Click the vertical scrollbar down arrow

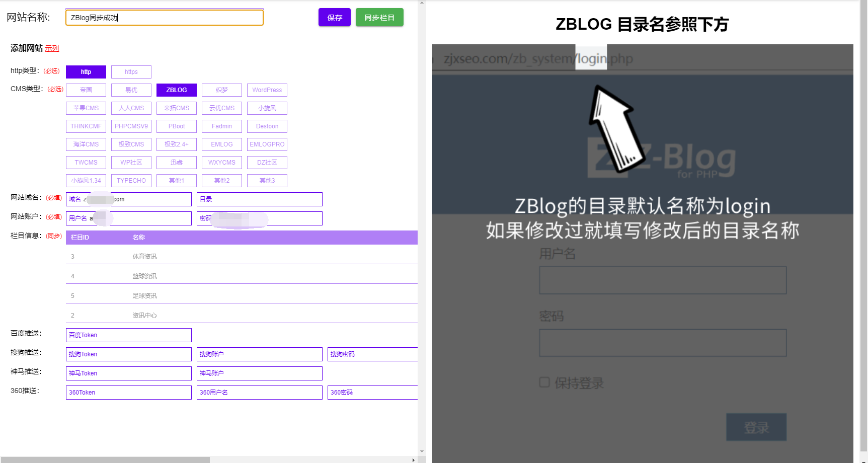422,451
